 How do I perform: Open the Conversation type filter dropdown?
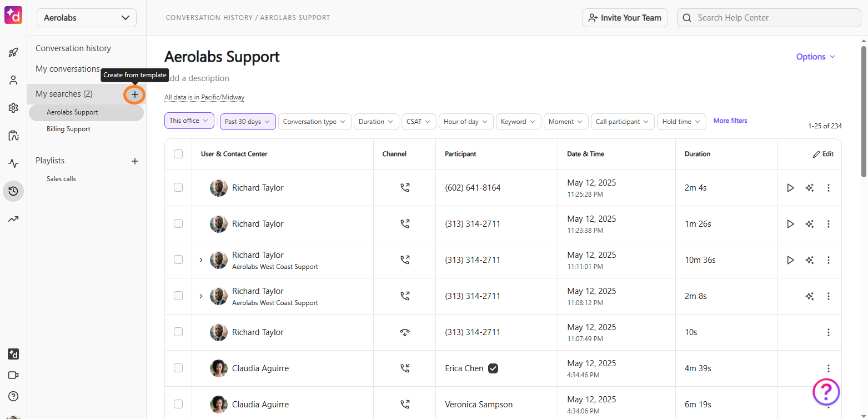coord(314,122)
